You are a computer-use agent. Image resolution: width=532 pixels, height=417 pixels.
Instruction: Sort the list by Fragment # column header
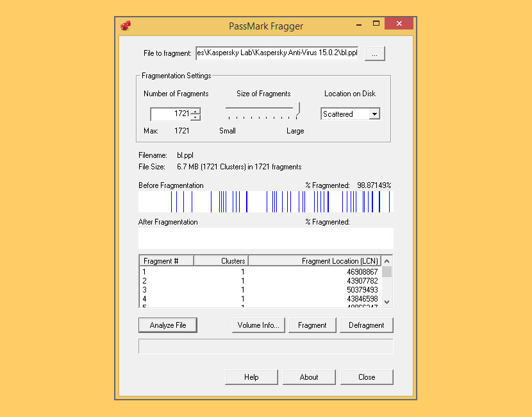(167, 261)
